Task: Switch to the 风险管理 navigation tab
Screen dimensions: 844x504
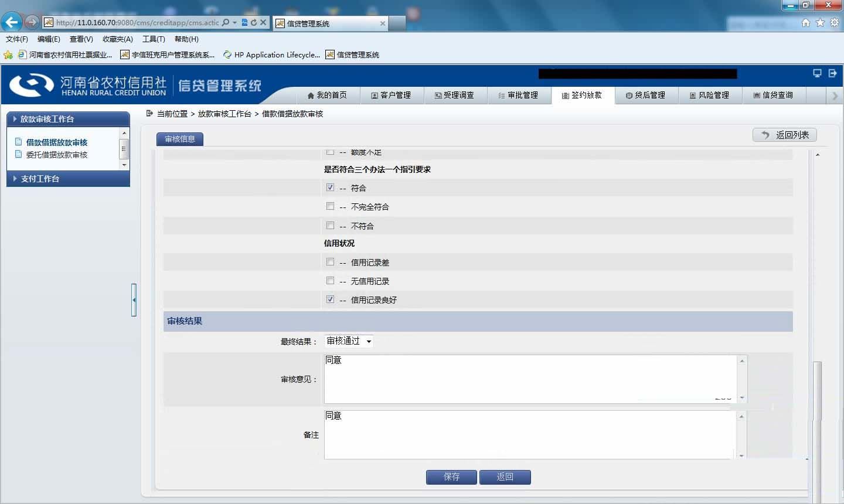Action: [x=710, y=96]
